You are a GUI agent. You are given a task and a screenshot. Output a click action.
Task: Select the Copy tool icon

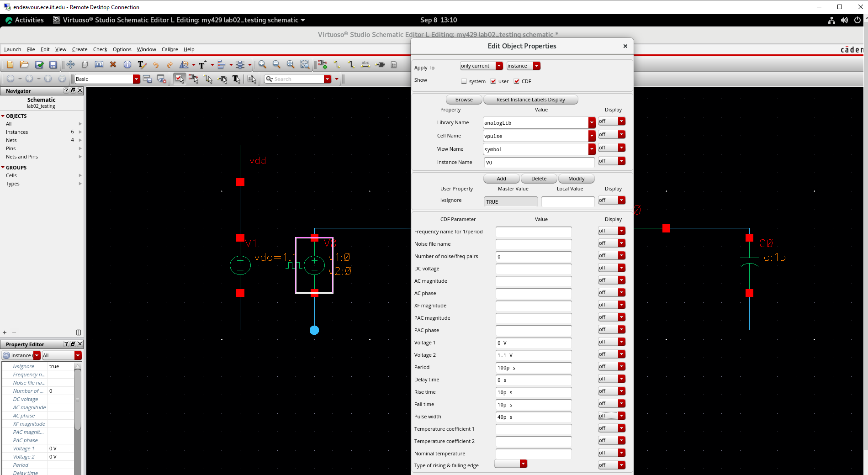pos(85,64)
